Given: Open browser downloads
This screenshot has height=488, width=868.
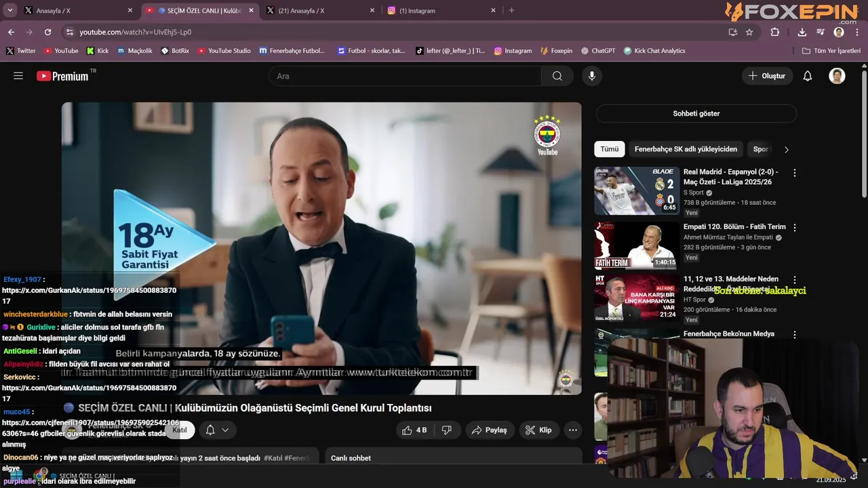Looking at the screenshot, I should pos(802,32).
